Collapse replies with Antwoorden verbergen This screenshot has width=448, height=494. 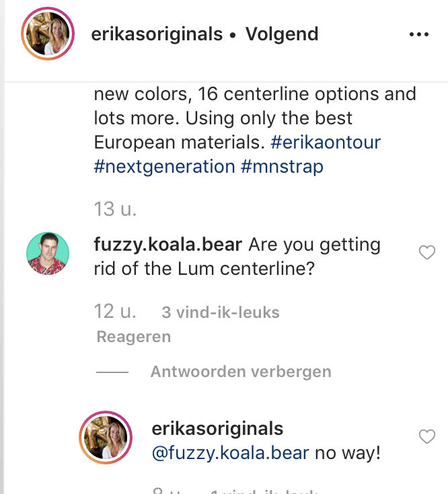(x=240, y=372)
